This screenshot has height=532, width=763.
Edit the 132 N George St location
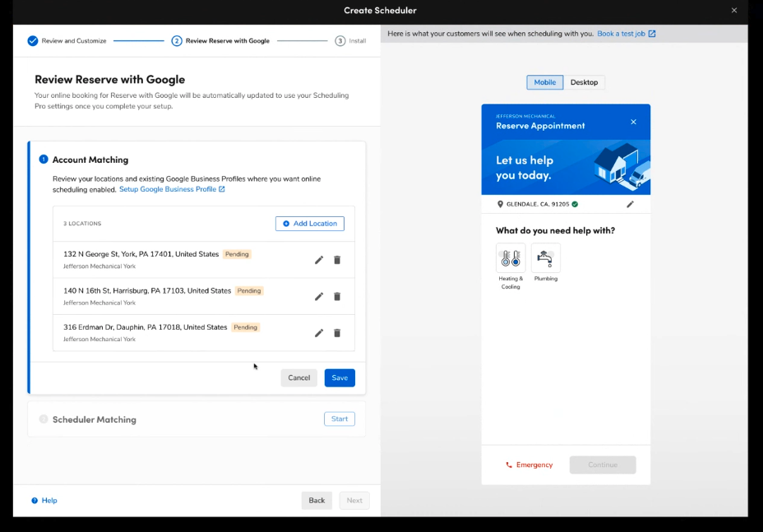pyautogui.click(x=319, y=260)
